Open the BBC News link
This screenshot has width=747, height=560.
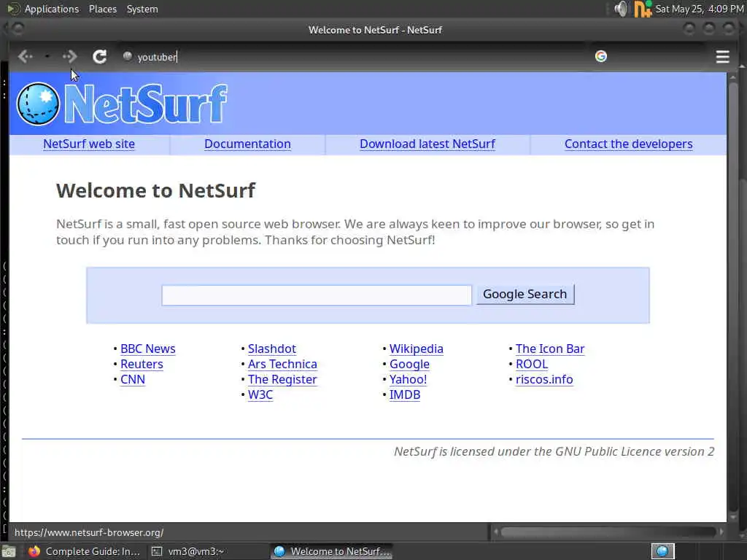point(147,349)
